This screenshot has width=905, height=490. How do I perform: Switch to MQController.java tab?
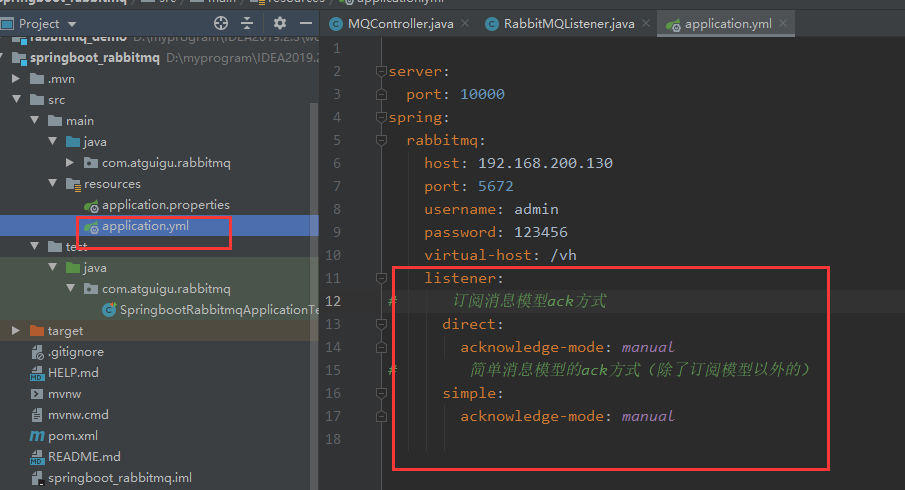[399, 24]
